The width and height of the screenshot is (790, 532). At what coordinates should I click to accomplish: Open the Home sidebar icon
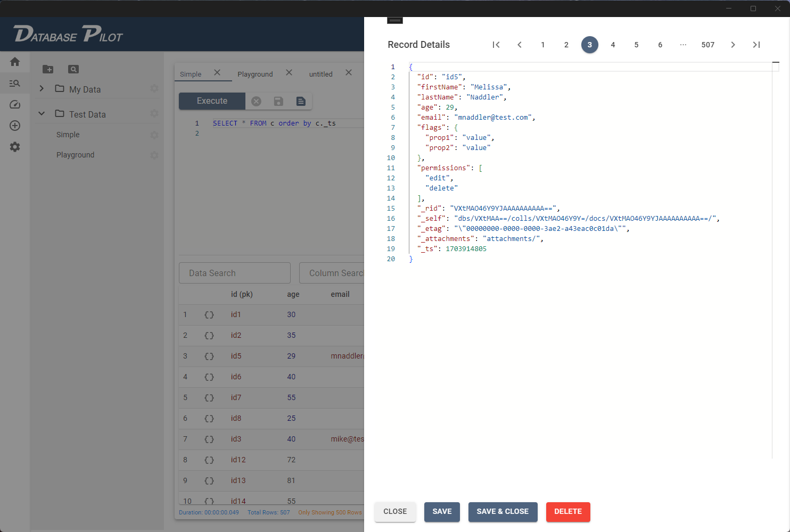click(x=15, y=62)
